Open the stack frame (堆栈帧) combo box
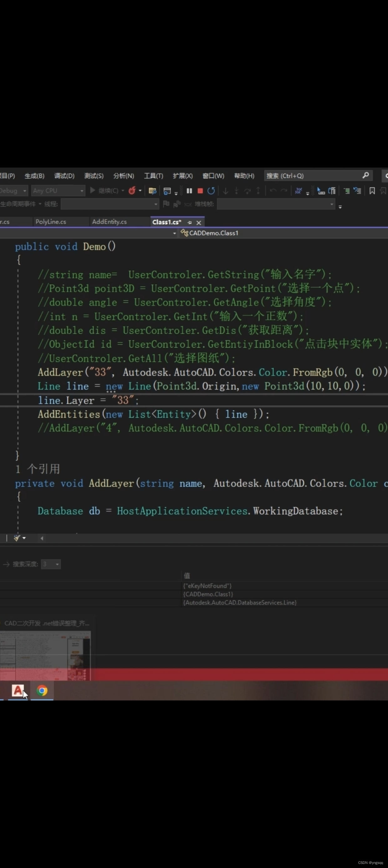Viewport: 388px width, 868px height. tap(276, 204)
